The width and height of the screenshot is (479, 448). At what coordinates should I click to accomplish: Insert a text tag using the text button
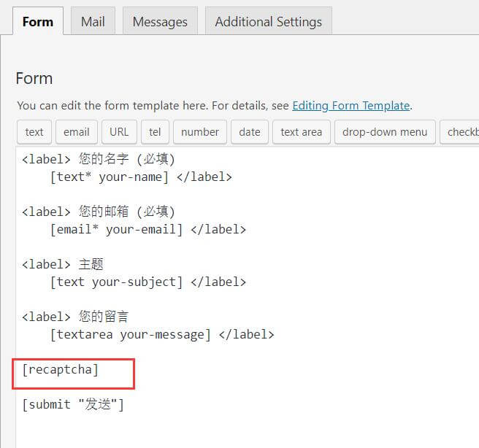[x=34, y=132]
